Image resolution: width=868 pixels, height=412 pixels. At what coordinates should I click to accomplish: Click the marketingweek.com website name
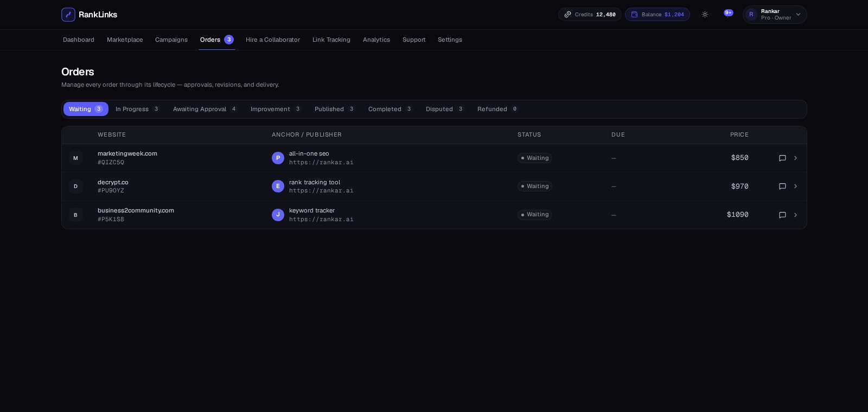click(127, 153)
